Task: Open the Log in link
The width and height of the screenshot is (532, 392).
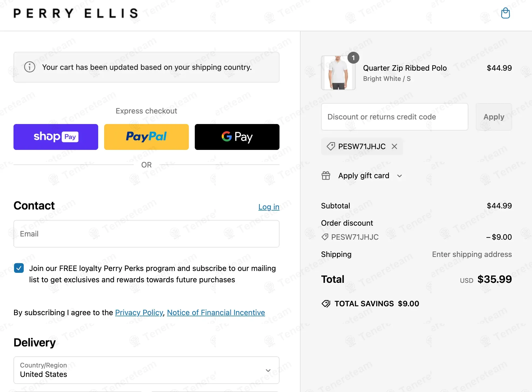Action: [269, 207]
